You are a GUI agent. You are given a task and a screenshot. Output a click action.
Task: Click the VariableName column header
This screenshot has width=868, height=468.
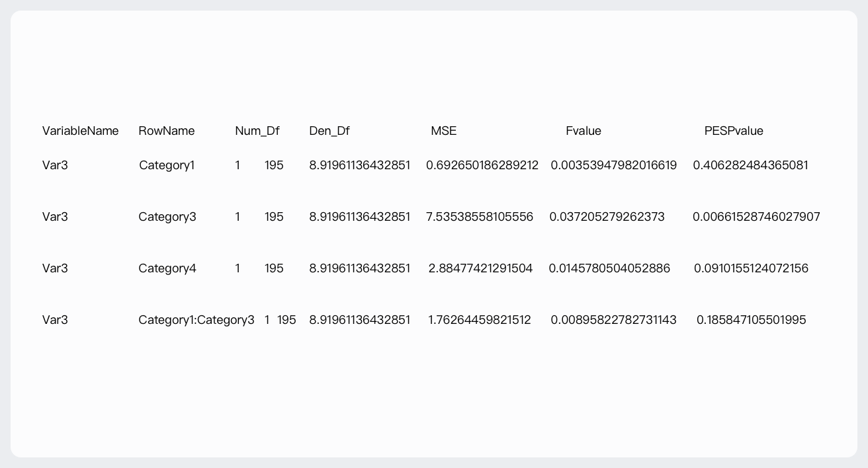(x=80, y=131)
